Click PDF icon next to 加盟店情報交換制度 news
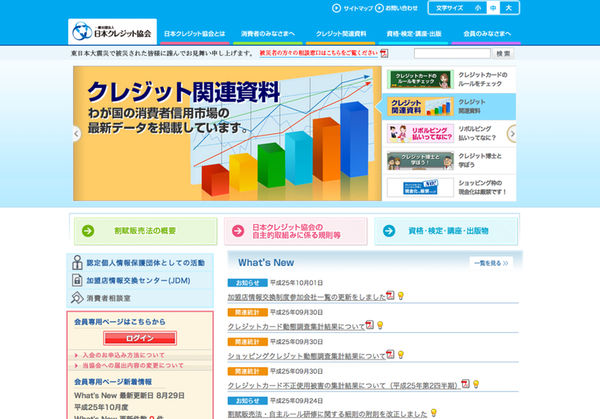Screen dimensions: 600x419 click(x=390, y=295)
